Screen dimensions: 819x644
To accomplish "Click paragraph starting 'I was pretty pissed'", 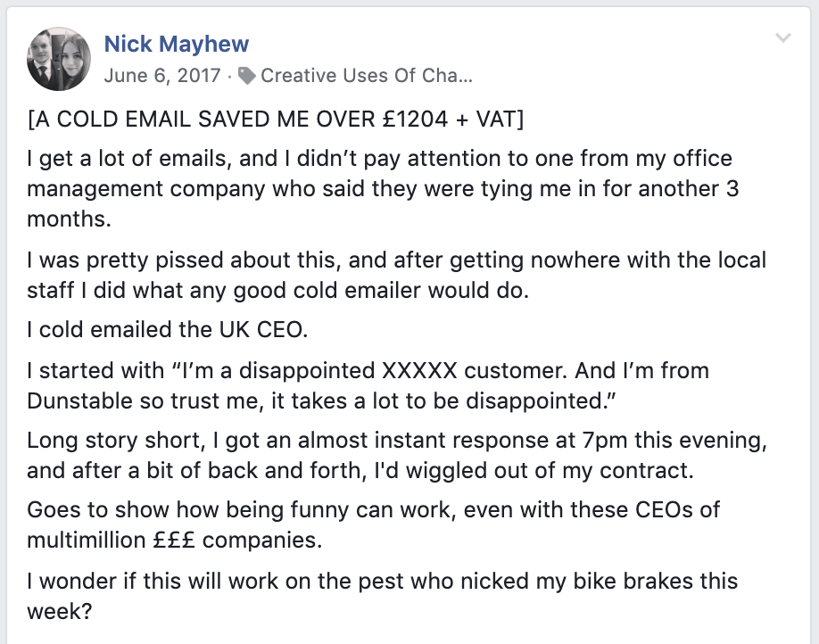I will [x=396, y=275].
